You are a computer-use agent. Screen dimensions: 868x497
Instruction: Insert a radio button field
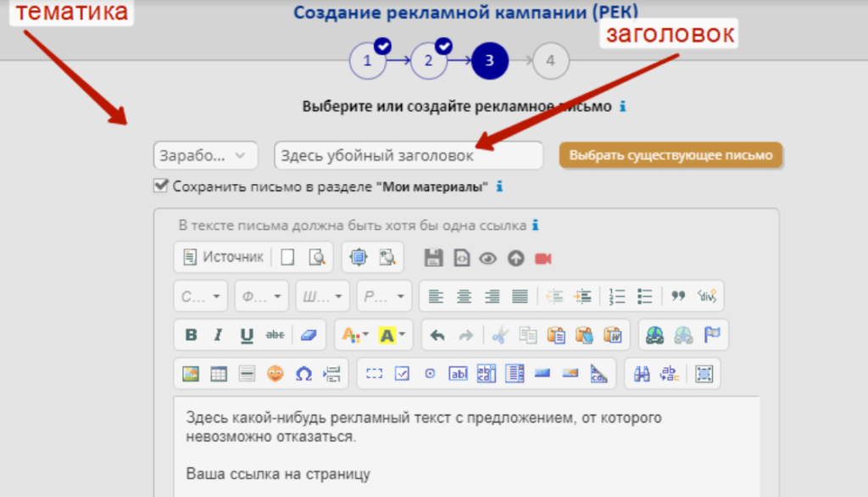tap(430, 374)
